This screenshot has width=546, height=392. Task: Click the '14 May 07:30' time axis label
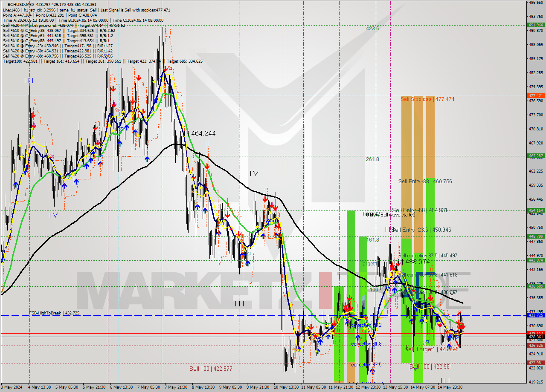coord(423,387)
